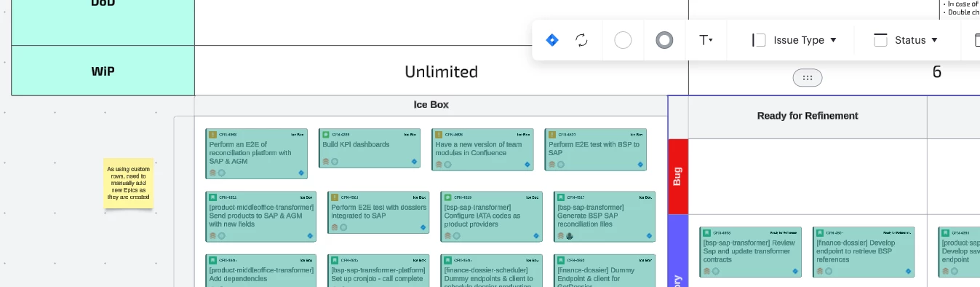This screenshot has height=287, width=980.
Task: Open card 'Configure IATA codes as product providers'
Action: [491, 216]
